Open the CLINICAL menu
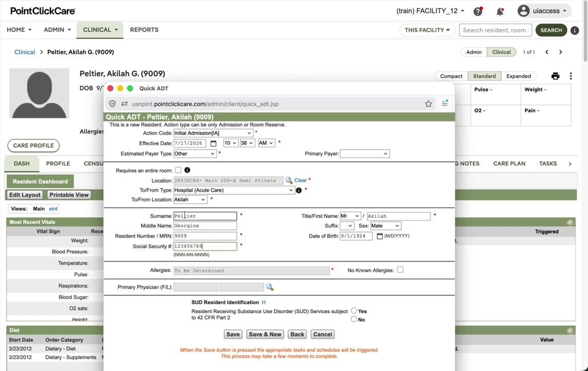The image size is (588, 371). (x=100, y=30)
